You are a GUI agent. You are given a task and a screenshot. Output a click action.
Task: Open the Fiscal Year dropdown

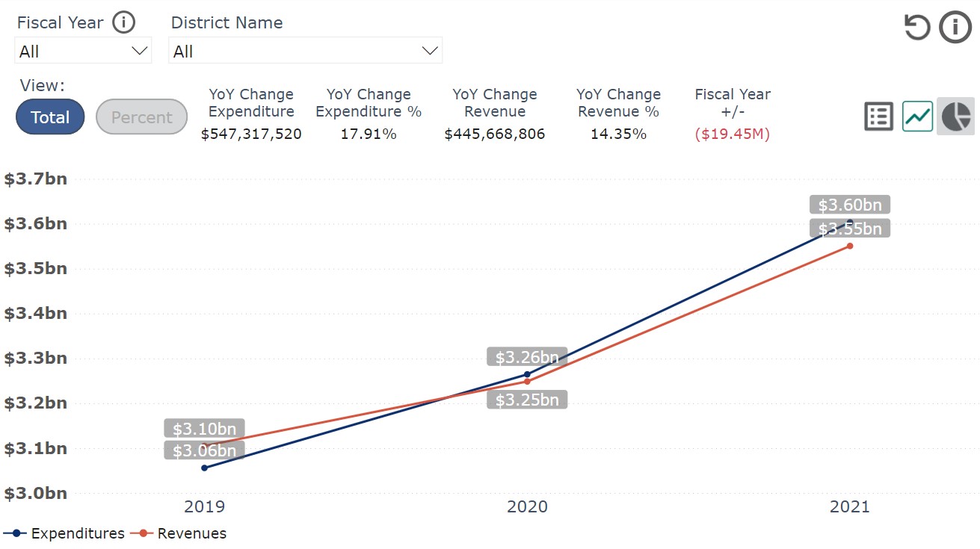83,51
